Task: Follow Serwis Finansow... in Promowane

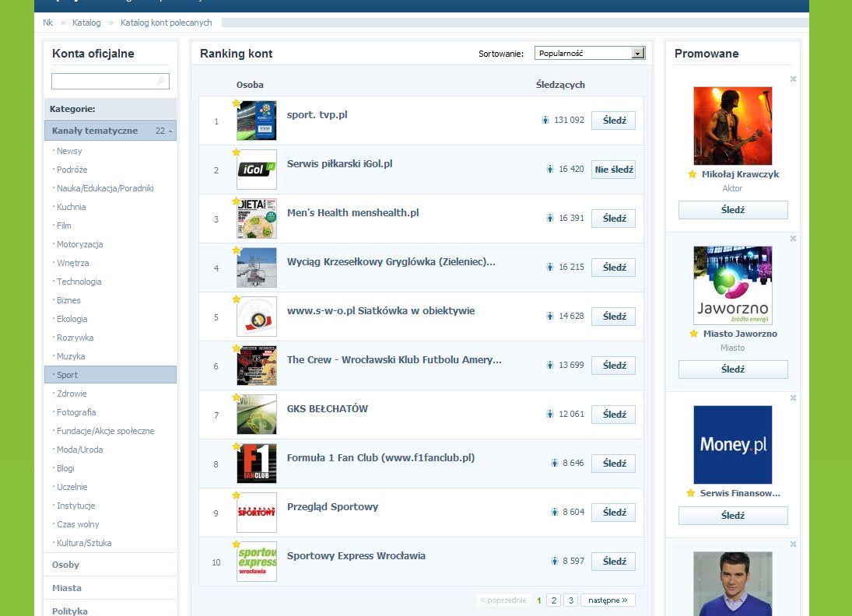Action: pyautogui.click(x=733, y=516)
